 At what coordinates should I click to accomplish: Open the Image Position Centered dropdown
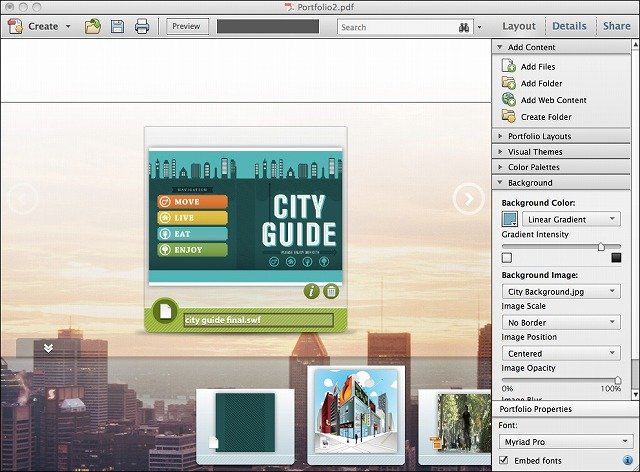click(562, 353)
